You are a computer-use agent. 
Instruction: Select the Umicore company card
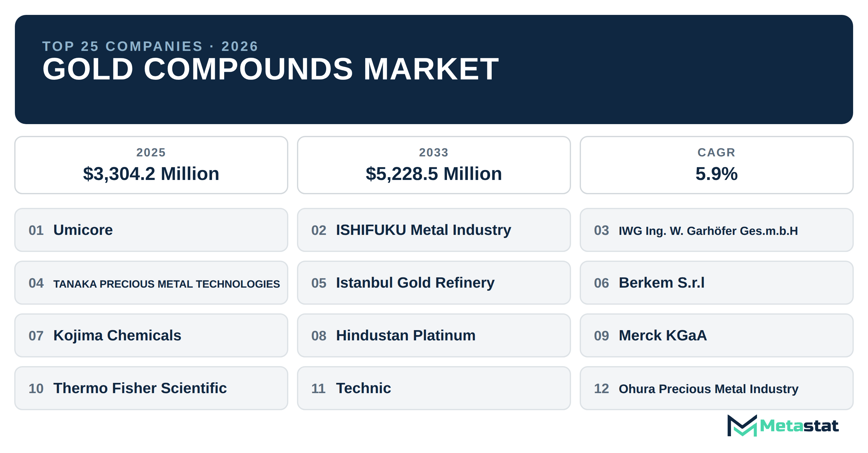(151, 230)
